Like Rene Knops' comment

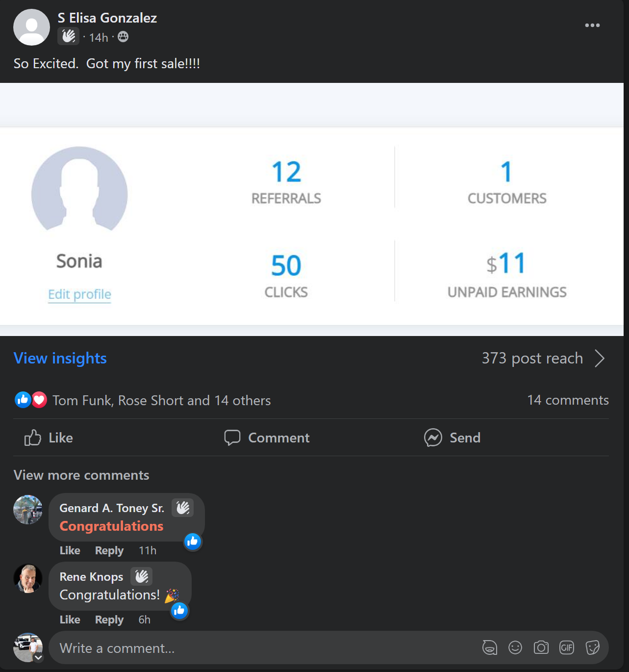click(70, 620)
